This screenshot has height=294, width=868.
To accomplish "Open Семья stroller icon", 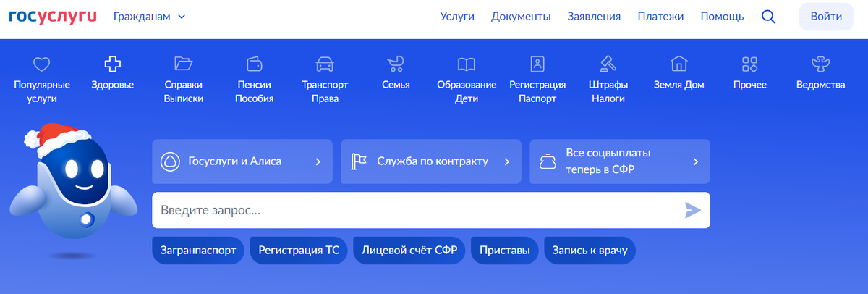I will pos(396,64).
